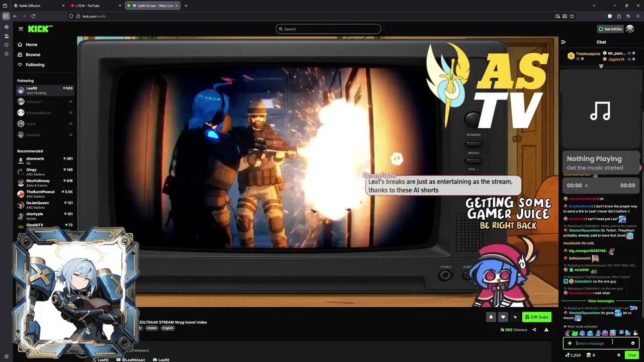Image resolution: width=644 pixels, height=362 pixels.
Task: Click the green star icon in message box
Action: [570, 343]
